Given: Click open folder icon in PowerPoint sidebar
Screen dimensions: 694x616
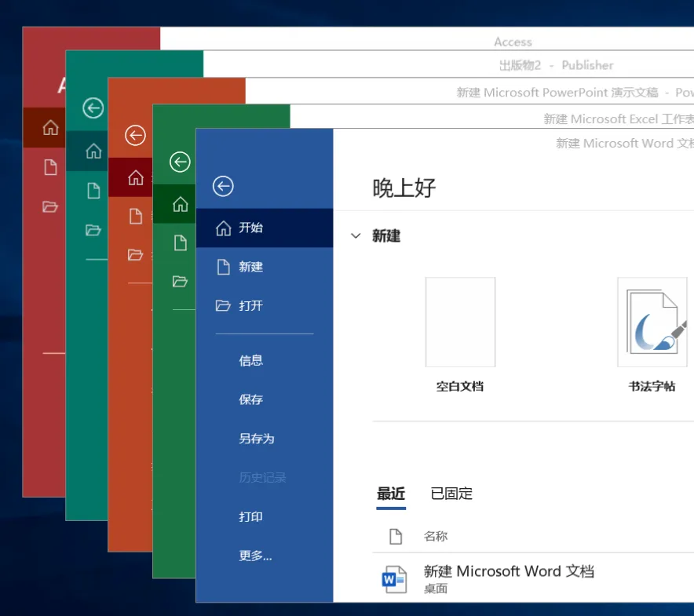Looking at the screenshot, I should point(135,255).
